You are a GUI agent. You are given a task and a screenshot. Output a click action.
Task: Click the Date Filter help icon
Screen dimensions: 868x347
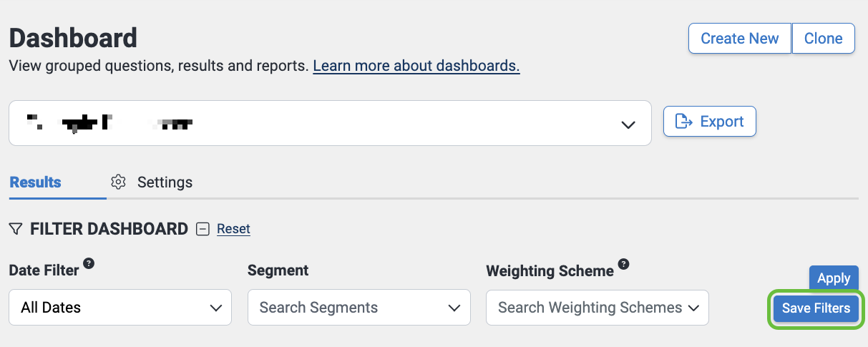tap(89, 263)
